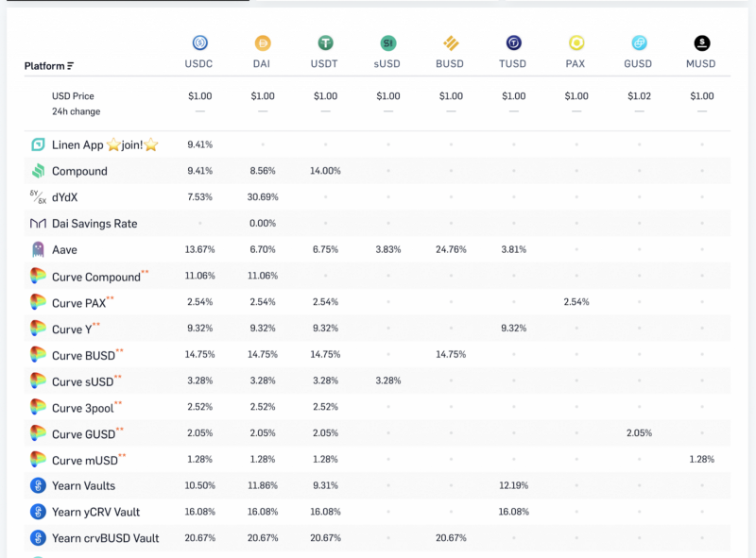Image resolution: width=756 pixels, height=558 pixels.
Task: Click the Curve GUSD row icon
Action: 38,433
